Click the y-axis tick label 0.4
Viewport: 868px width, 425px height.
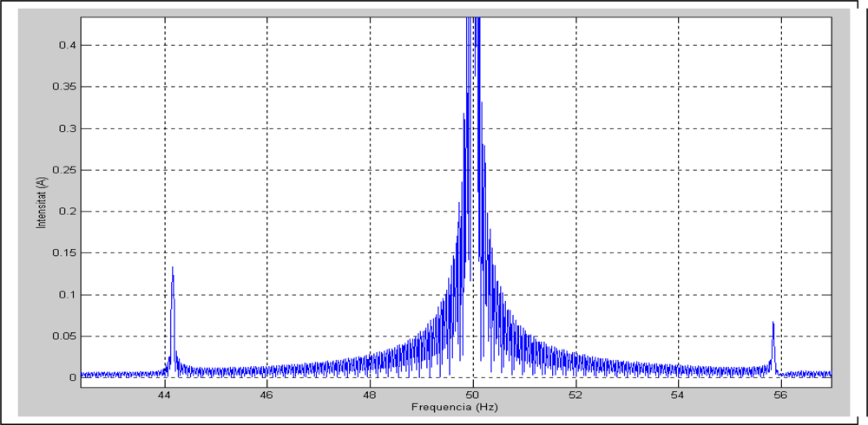click(66, 45)
